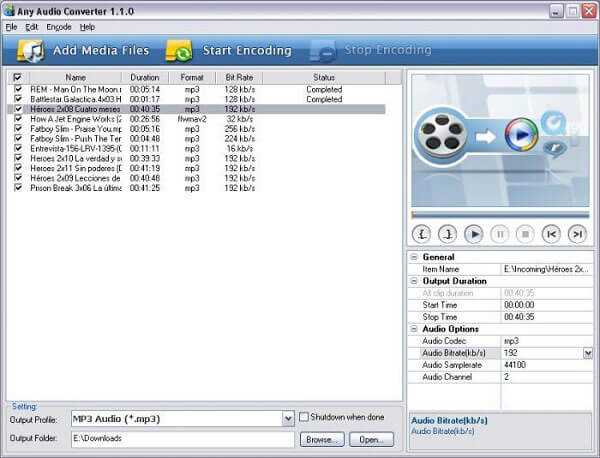The image size is (600, 458).
Task: Uncheck the REM - Man On The Moon file
Action: point(18,89)
